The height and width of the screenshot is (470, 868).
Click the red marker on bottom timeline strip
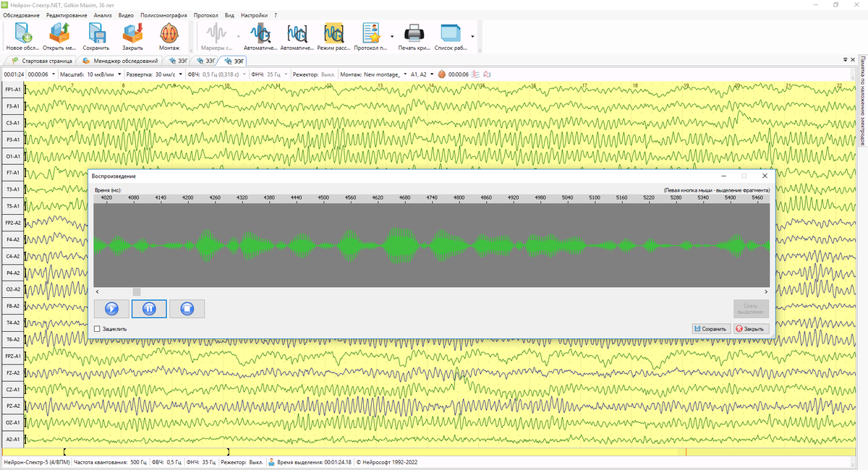click(x=686, y=452)
